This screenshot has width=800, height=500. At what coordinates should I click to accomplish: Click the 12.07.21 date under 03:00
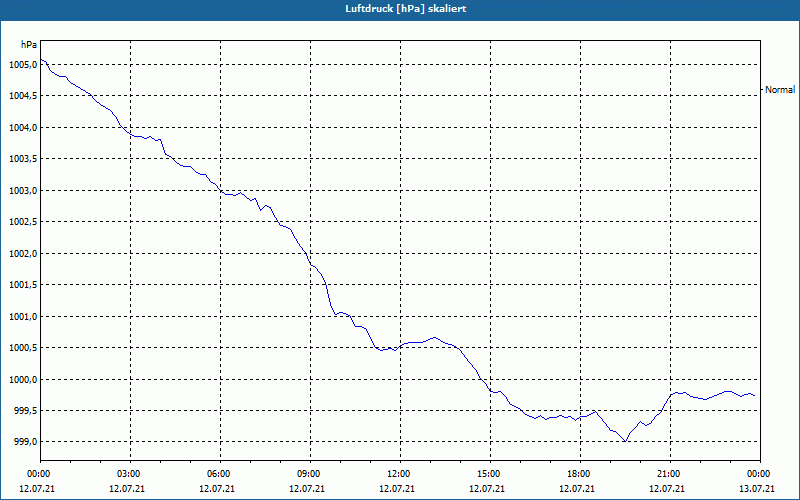127,489
